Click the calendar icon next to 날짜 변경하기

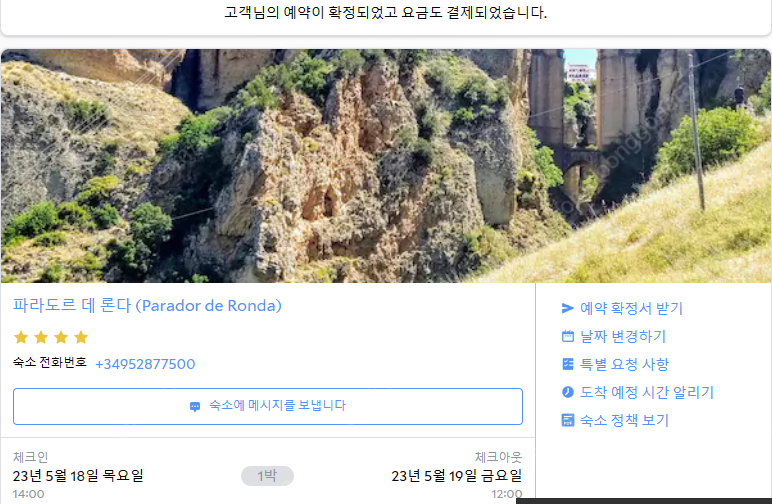[568, 336]
